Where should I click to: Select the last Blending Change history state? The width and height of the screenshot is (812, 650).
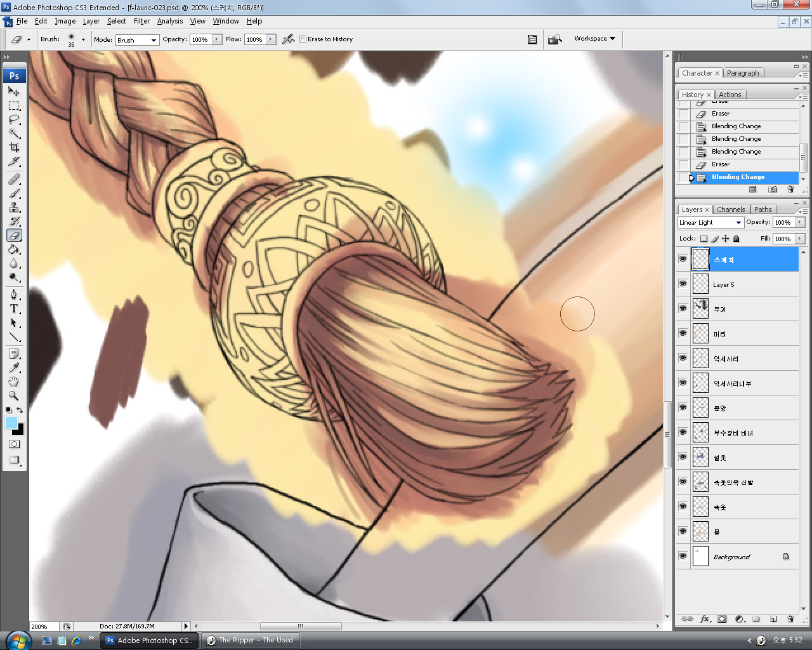point(738,177)
